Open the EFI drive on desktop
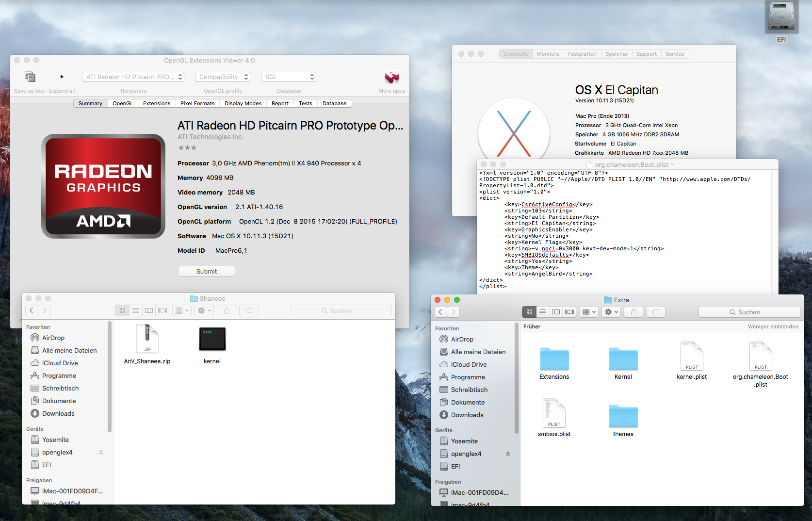This screenshot has height=521, width=812. click(781, 18)
